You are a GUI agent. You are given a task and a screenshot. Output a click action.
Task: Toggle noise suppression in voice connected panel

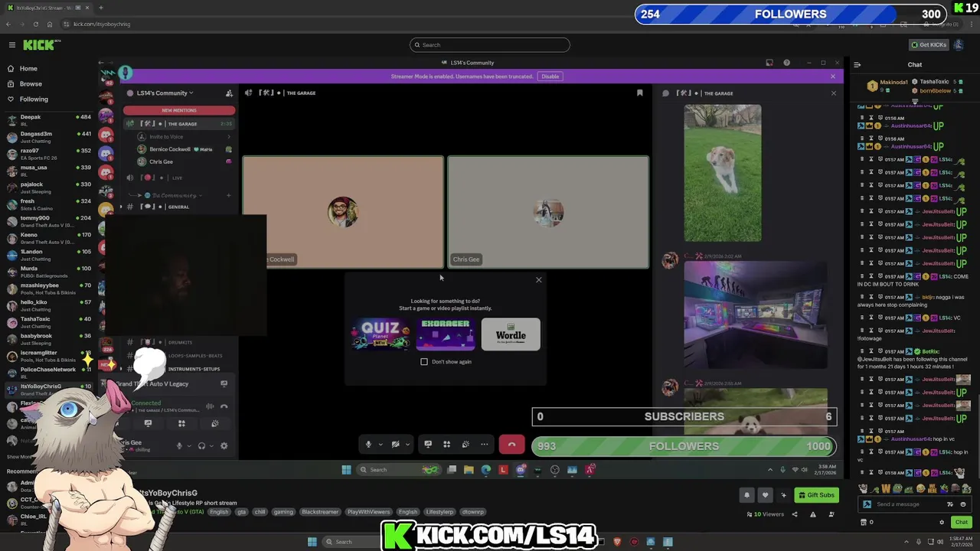click(x=210, y=406)
